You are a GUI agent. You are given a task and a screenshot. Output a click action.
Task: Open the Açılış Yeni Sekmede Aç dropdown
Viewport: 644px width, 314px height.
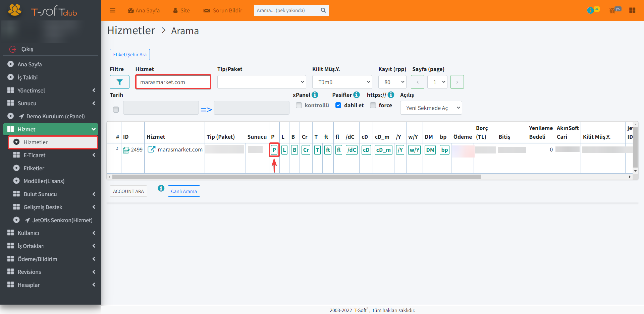(431, 108)
